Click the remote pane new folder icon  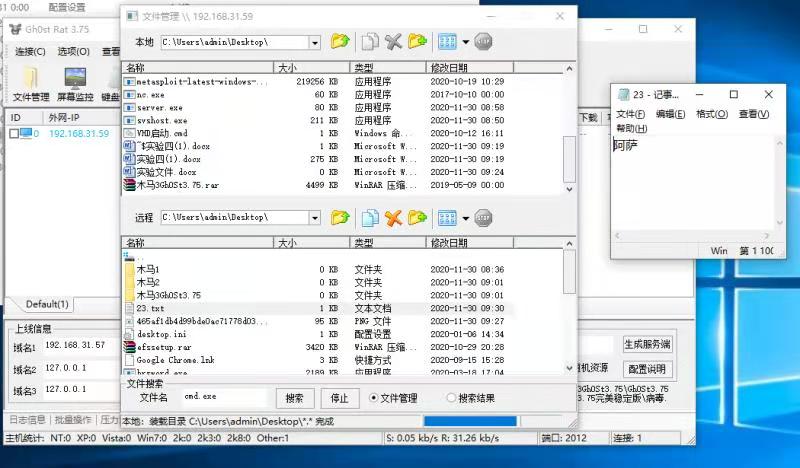click(x=417, y=218)
